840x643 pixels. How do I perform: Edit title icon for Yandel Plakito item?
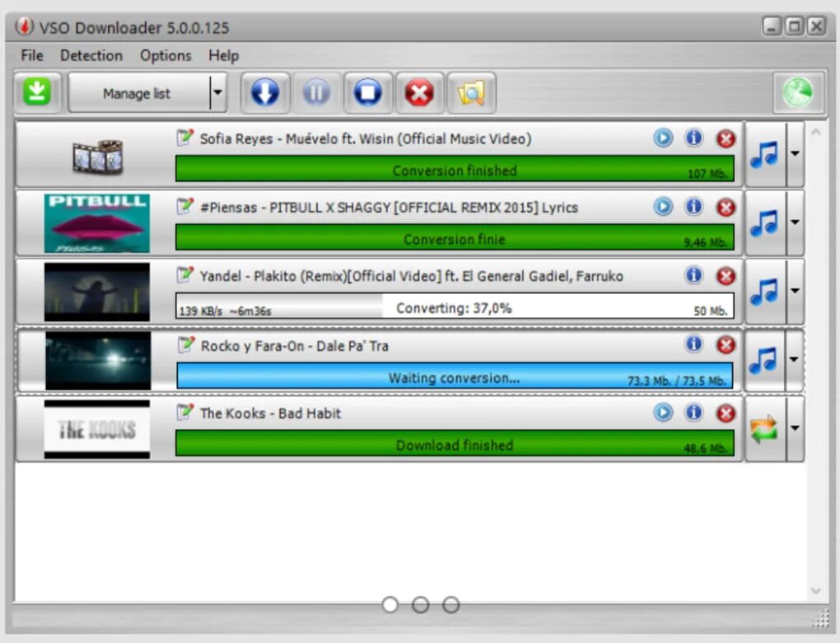tap(184, 275)
